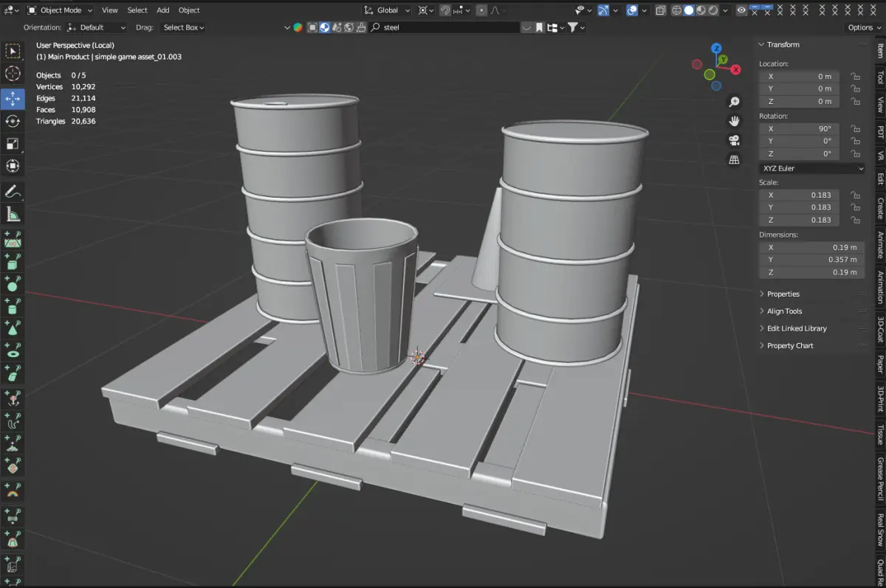Expand the Property Chart panel
Image resolution: width=886 pixels, height=588 pixels.
coord(790,345)
